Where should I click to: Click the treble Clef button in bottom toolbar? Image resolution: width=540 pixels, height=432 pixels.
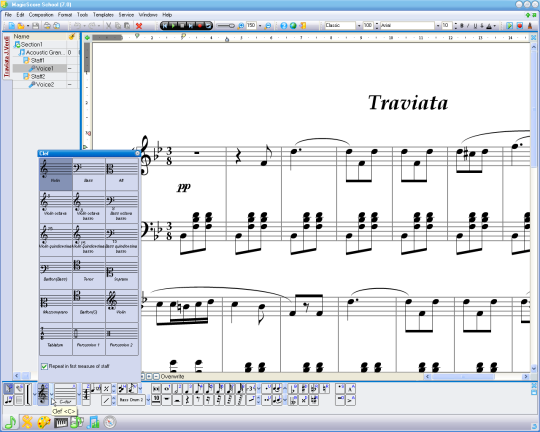tap(43, 394)
